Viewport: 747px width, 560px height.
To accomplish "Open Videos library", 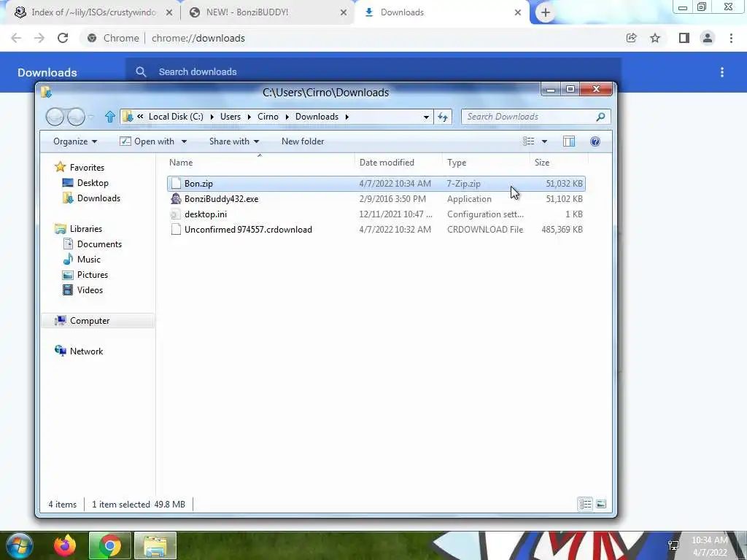I will coord(83,290).
